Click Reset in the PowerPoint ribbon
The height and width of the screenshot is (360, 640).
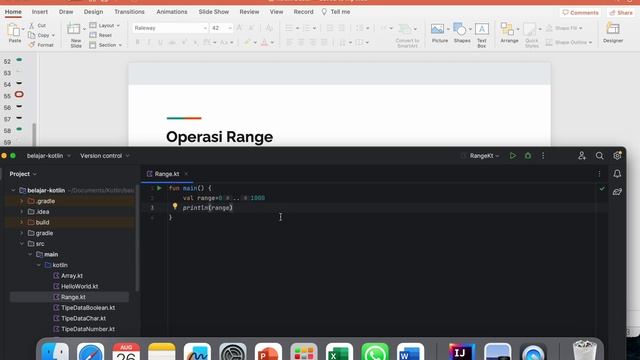(x=101, y=35)
